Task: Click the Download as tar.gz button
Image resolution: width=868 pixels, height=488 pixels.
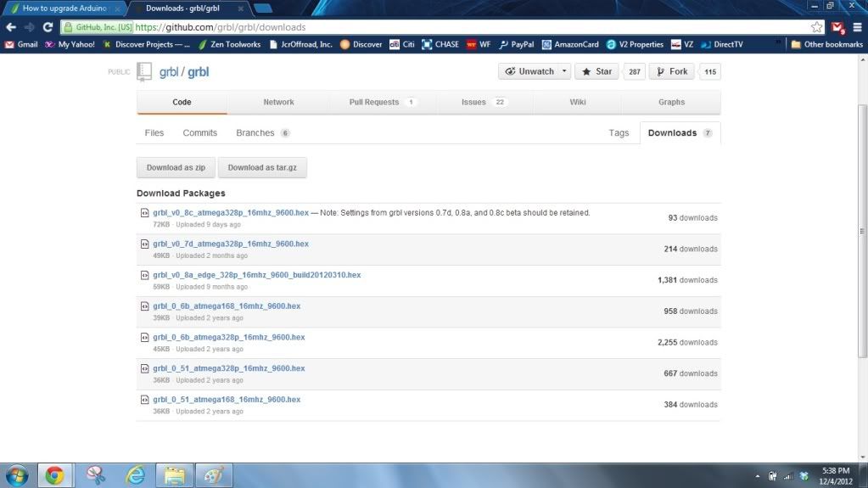Action: [262, 167]
